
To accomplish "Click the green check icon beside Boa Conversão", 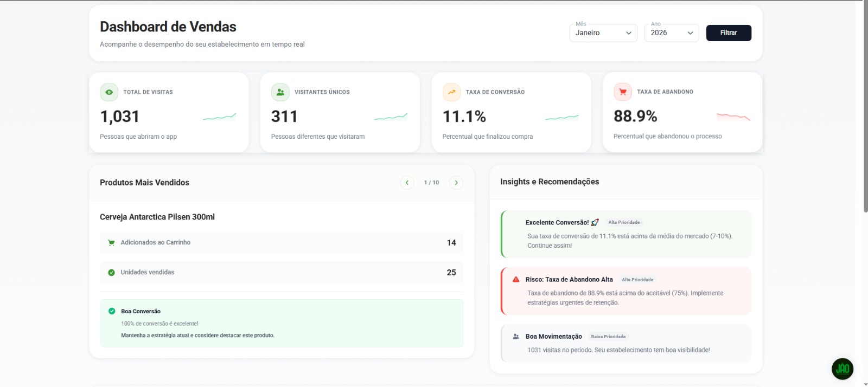I will coord(112,311).
